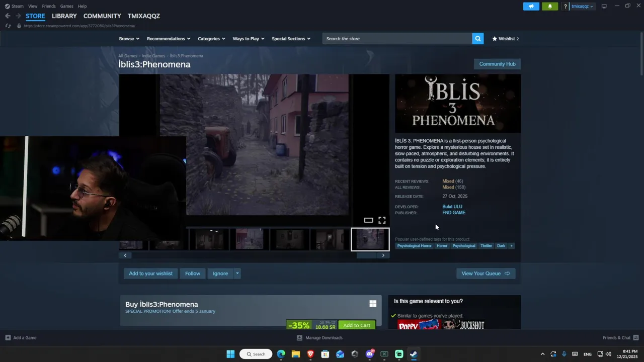Open Microsoft Store from the taskbar
644x362 pixels.
pos(325,354)
